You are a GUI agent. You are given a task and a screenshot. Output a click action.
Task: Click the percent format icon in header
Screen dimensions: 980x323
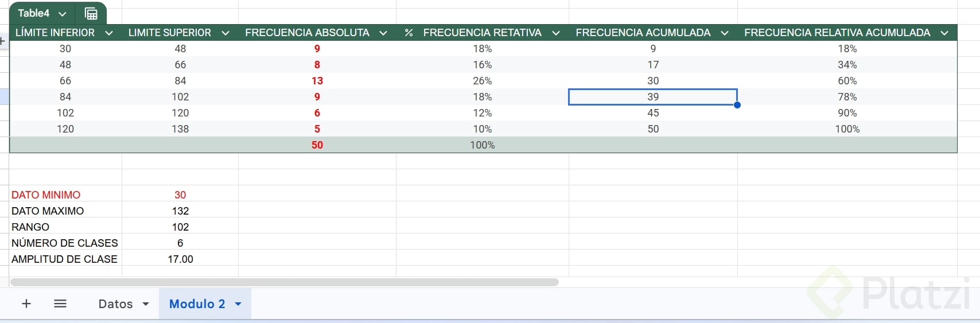409,33
